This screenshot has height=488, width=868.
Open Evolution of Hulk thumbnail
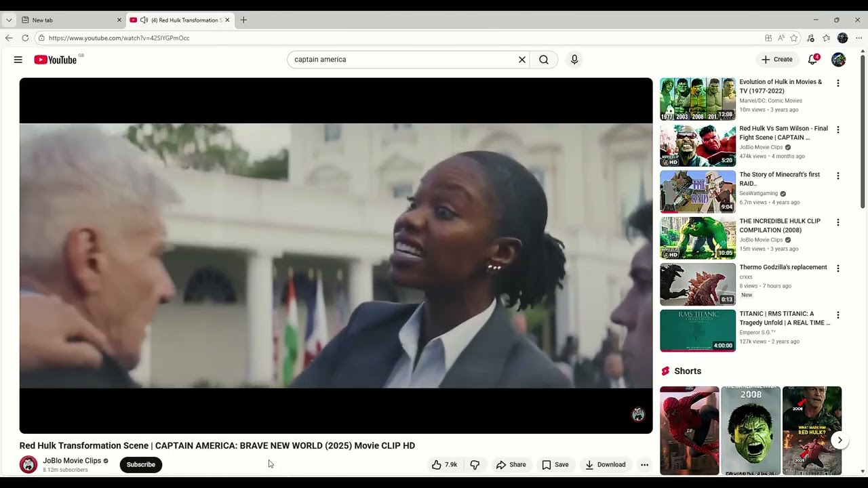[698, 100]
